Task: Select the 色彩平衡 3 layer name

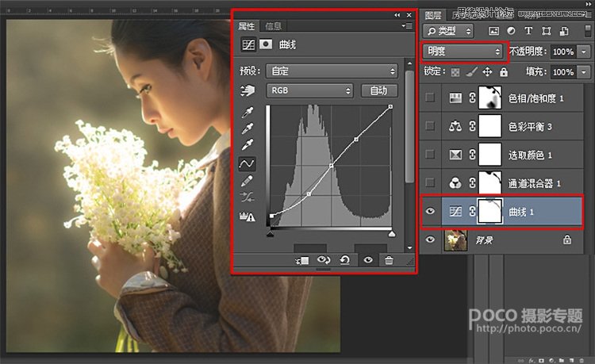Action: 530,127
